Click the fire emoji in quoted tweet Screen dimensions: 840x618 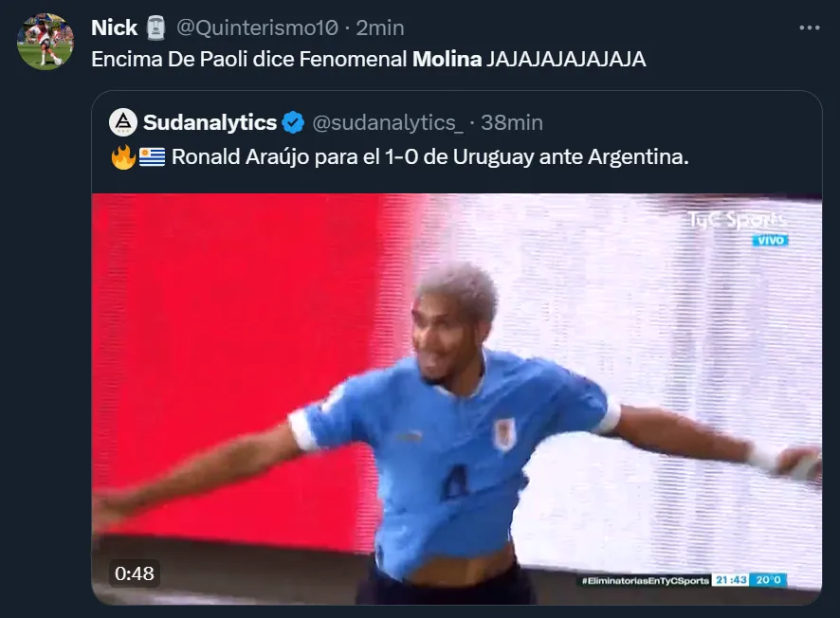[x=123, y=157]
